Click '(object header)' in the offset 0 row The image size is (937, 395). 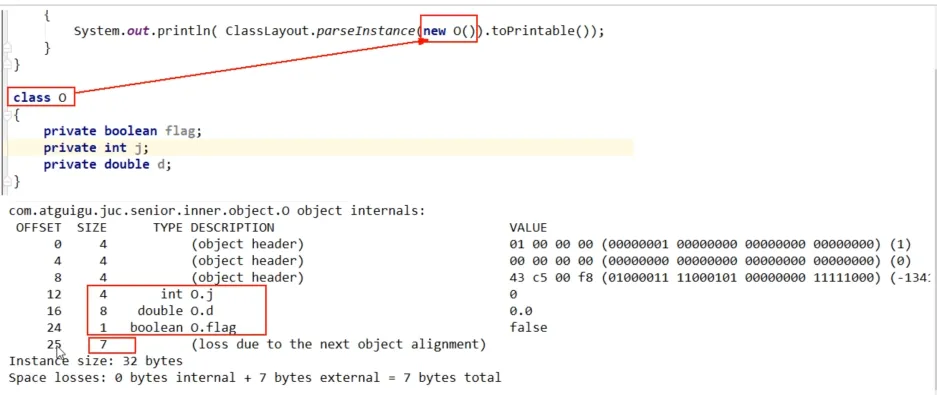247,244
